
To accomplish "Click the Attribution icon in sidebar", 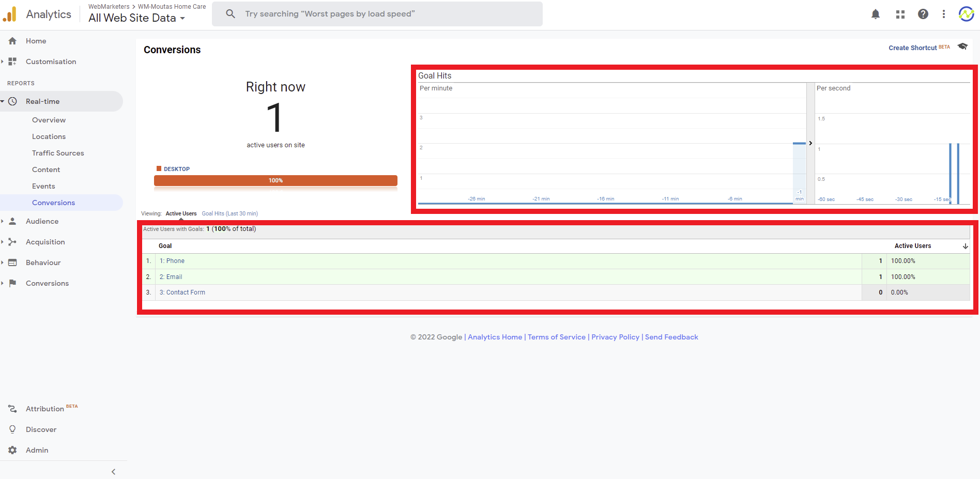I will pos(13,409).
